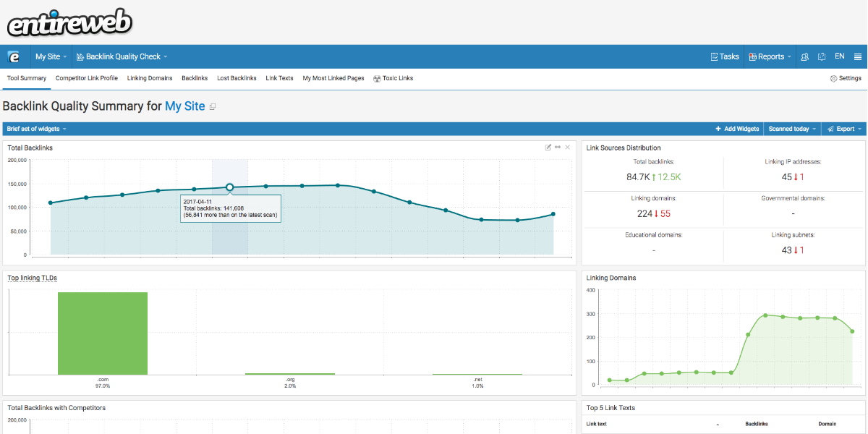868x434 pixels.
Task: Click the highlighted 2017-04-11 data point
Action: (230, 187)
